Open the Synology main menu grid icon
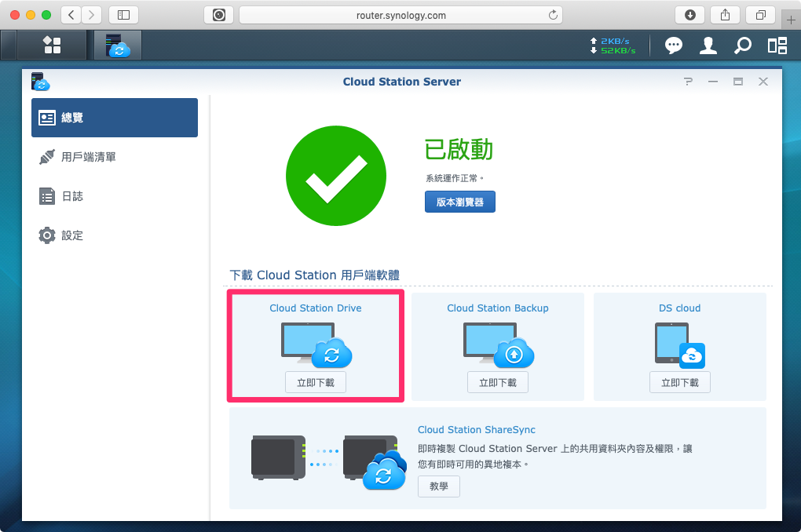The width and height of the screenshot is (801, 532). coord(52,45)
